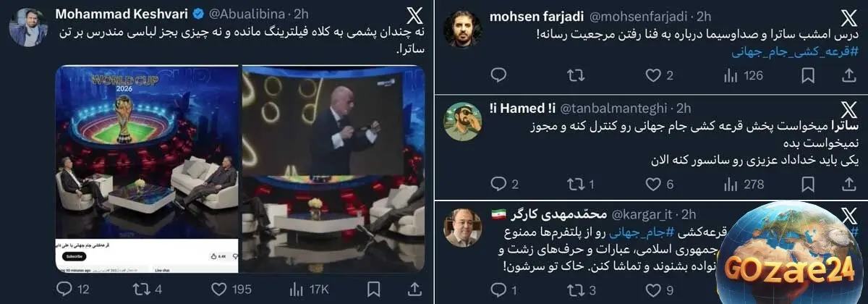
Task: Like Hamed's tweet with 6 likes
Action: (x=659, y=184)
